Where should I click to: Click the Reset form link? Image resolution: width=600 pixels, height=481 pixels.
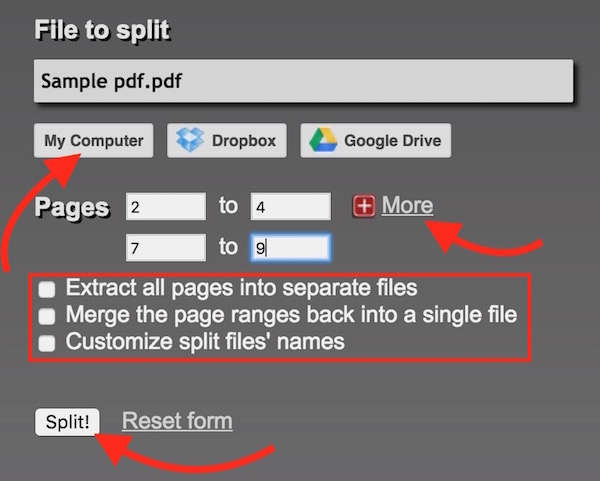(x=177, y=421)
